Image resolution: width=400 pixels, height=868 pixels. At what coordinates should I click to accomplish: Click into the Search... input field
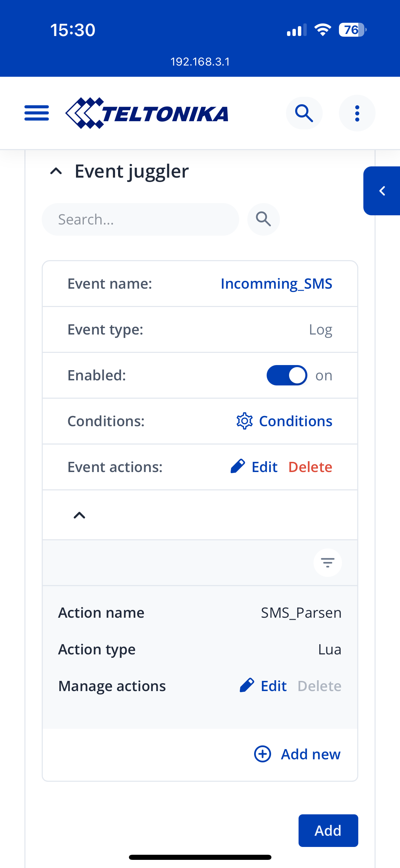[x=140, y=219]
